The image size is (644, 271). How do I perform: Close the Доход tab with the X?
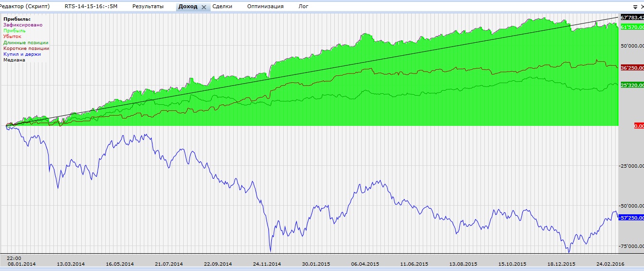click(203, 7)
